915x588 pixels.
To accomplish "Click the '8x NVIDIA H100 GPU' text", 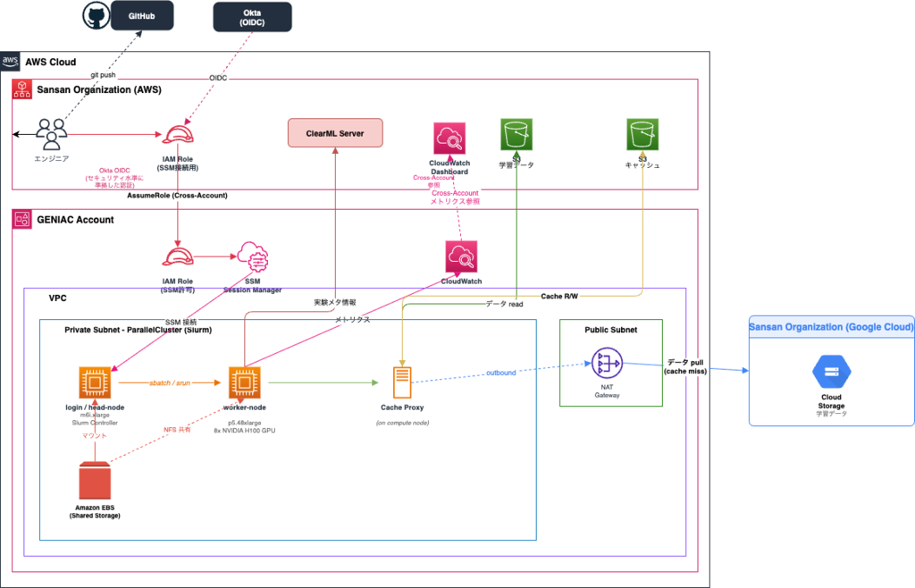I will point(245,431).
